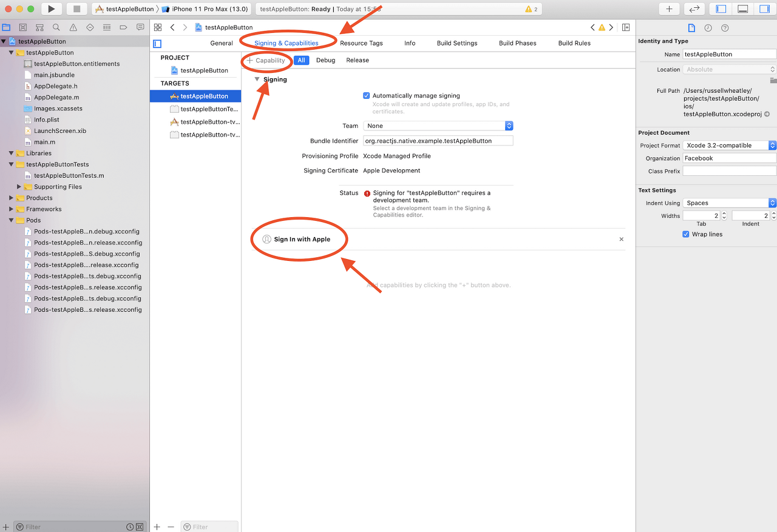Image resolution: width=777 pixels, height=532 pixels.
Task: Show the History inspector clock tab
Action: [x=708, y=28]
